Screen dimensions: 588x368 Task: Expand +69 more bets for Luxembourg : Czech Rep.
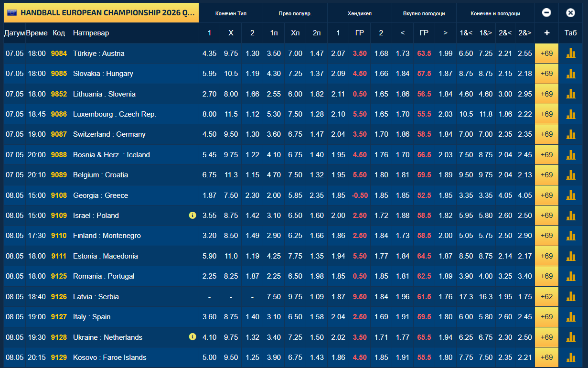547,114
